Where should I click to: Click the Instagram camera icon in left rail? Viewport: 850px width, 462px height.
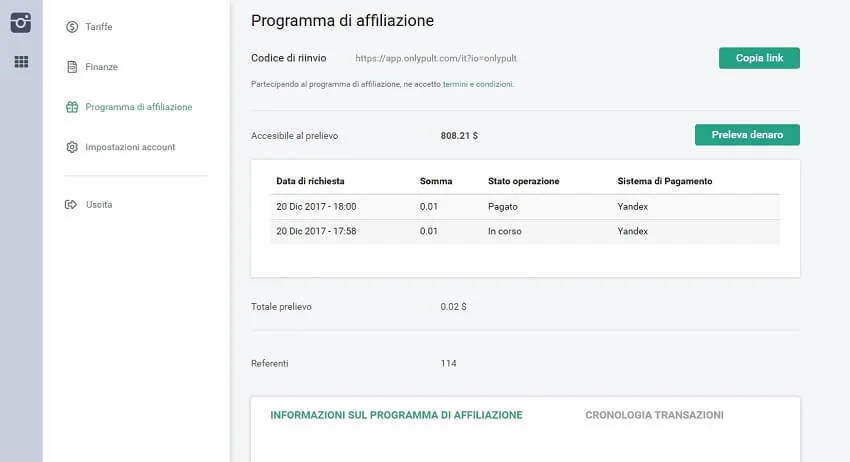pos(21,22)
